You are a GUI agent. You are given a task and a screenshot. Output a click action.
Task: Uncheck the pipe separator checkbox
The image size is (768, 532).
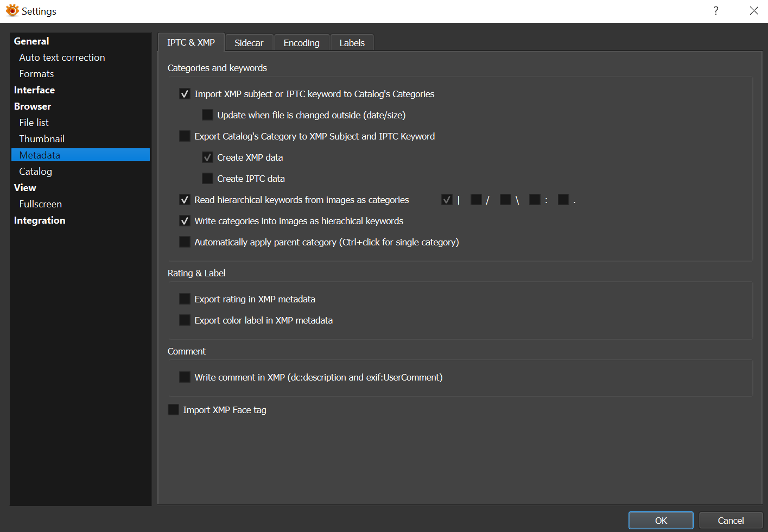click(447, 200)
